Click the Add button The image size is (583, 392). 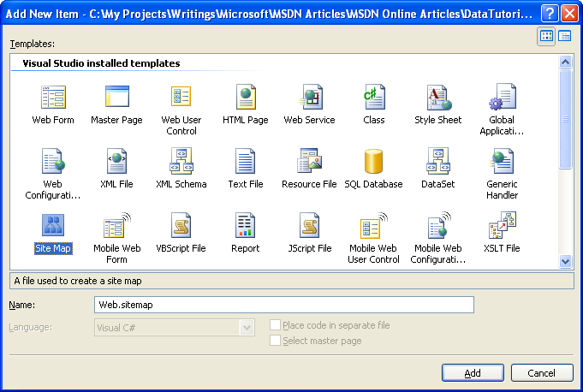click(473, 372)
